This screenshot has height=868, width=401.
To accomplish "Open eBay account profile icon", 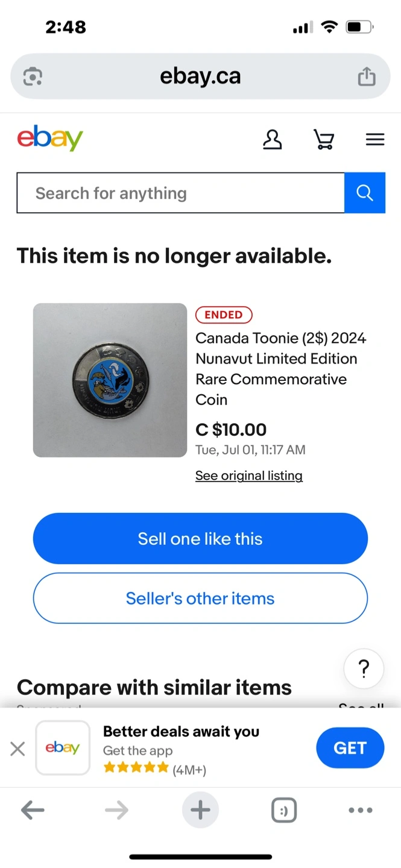I will coord(273,140).
